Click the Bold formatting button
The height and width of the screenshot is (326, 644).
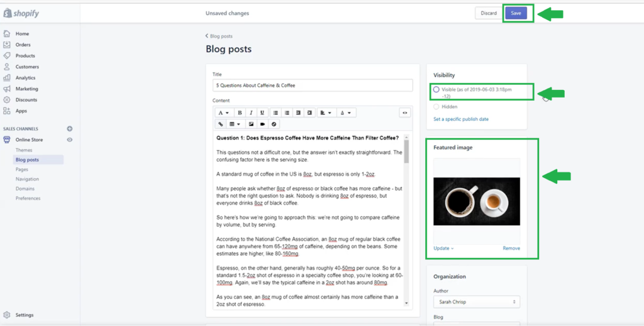tap(240, 113)
